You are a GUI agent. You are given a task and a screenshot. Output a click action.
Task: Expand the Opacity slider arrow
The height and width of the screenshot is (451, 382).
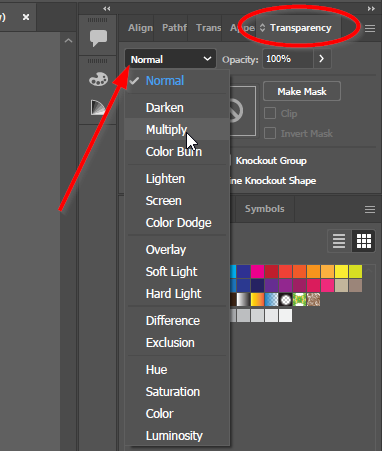click(x=322, y=59)
